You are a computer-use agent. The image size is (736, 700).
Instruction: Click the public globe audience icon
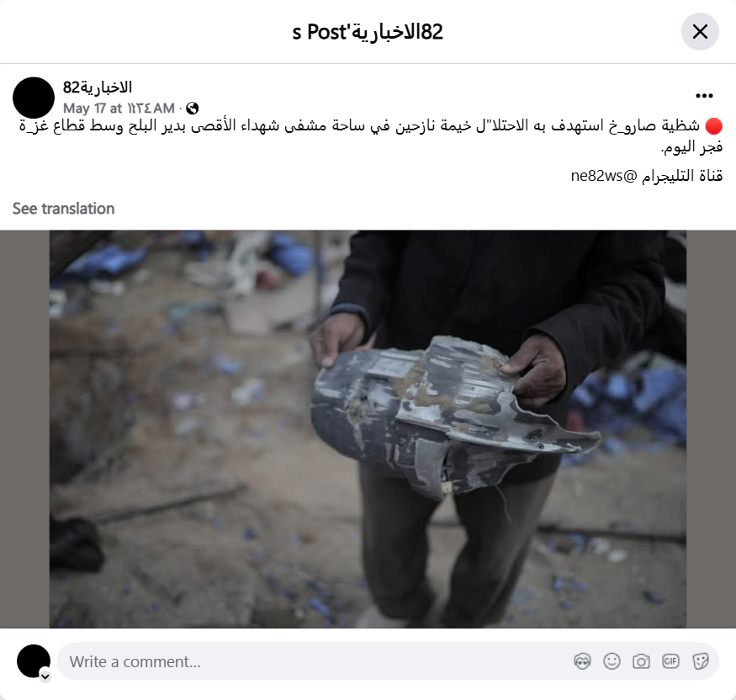tap(192, 109)
